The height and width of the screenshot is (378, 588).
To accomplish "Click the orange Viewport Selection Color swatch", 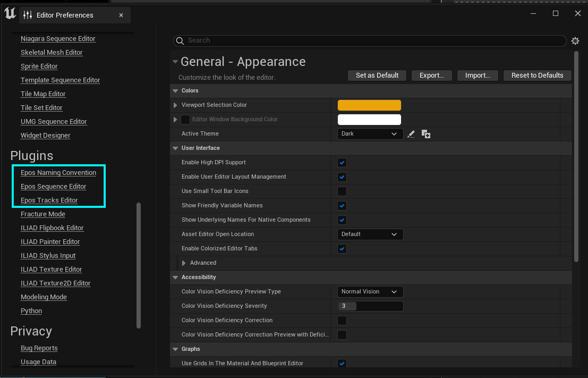I will [369, 105].
